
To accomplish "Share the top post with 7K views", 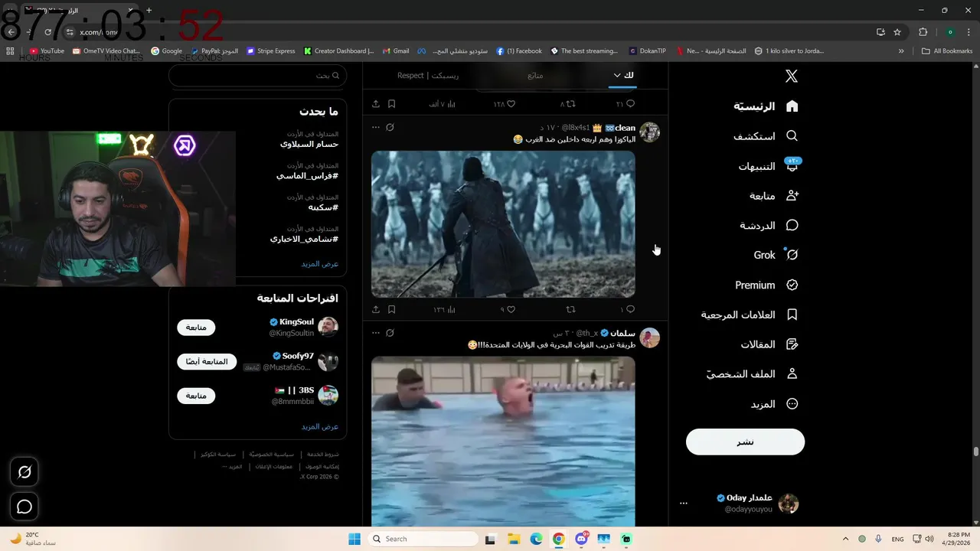I will tap(376, 103).
